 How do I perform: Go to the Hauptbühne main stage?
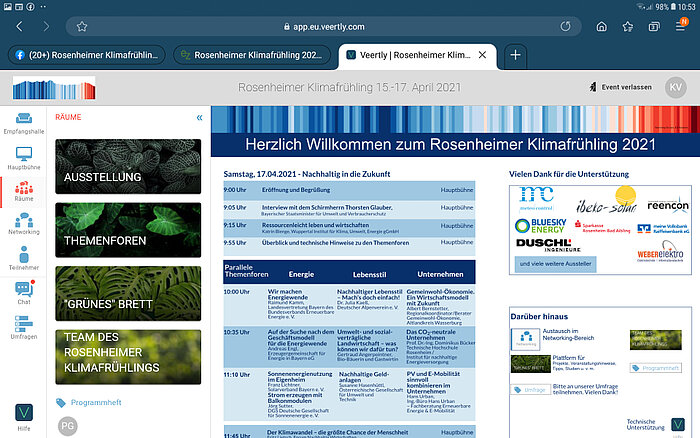[22, 158]
